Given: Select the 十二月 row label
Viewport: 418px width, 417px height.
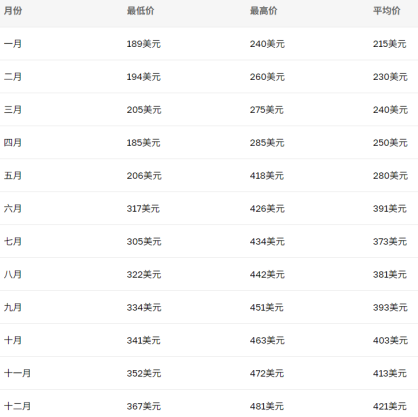Looking at the screenshot, I should point(17,406).
